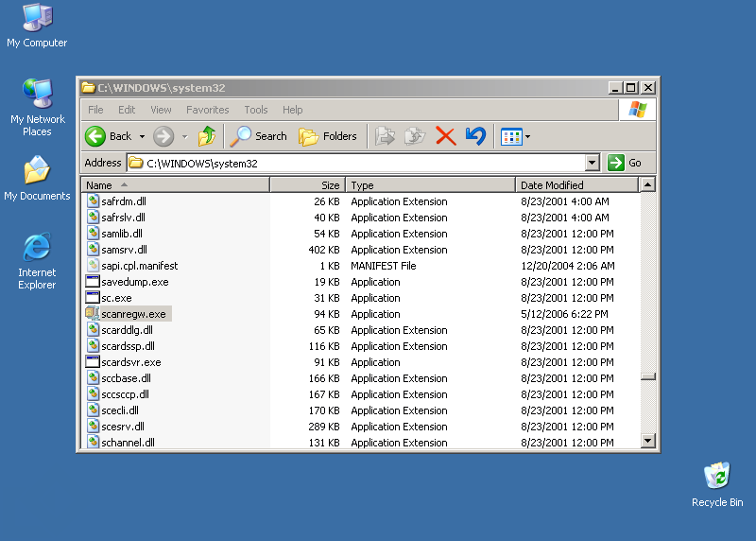Click the Go button
Viewport: 756px width, 541px height.
point(625,163)
